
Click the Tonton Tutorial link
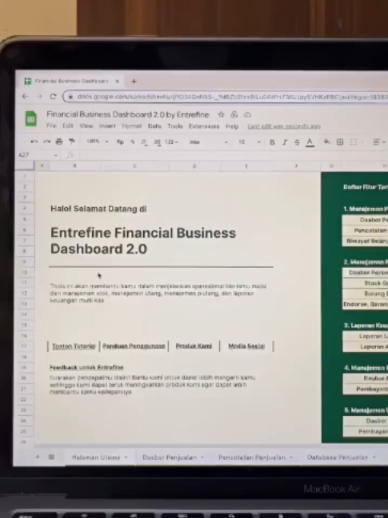pyautogui.click(x=74, y=346)
